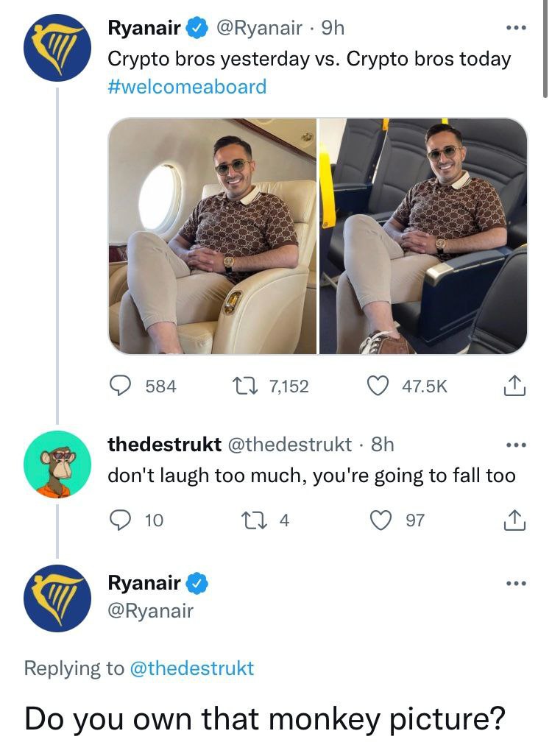Viewport: 552px width, 756px height.
Task: Open the left private jet photo
Action: pyautogui.click(x=213, y=236)
